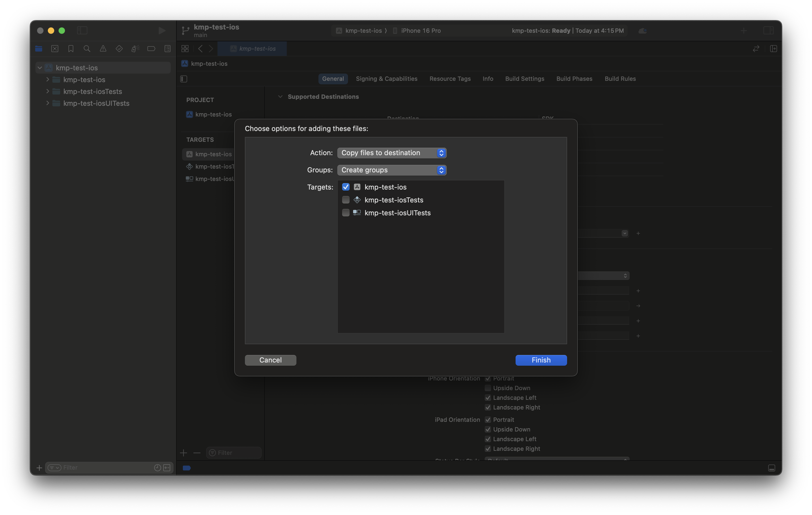812x515 pixels.
Task: Click the find navigator magnifier icon
Action: [x=87, y=49]
